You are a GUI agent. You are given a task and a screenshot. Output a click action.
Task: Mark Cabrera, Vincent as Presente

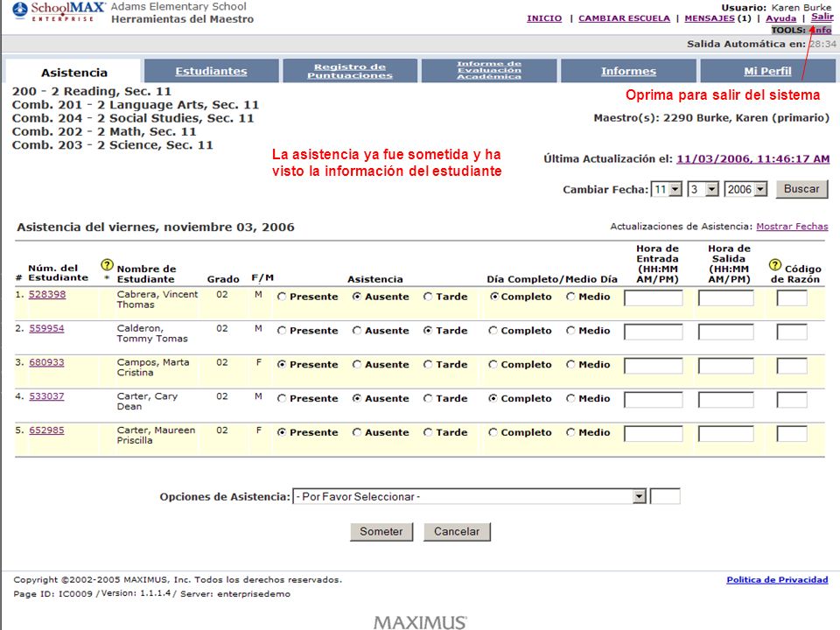tap(282, 297)
